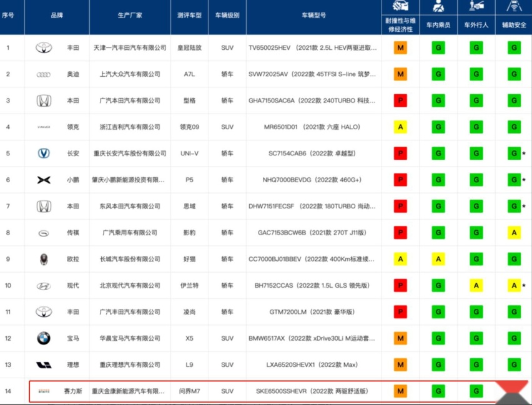This screenshot has width=532, height=405.
Task: Click the Li Auto logo in row 13
Action: tap(44, 365)
